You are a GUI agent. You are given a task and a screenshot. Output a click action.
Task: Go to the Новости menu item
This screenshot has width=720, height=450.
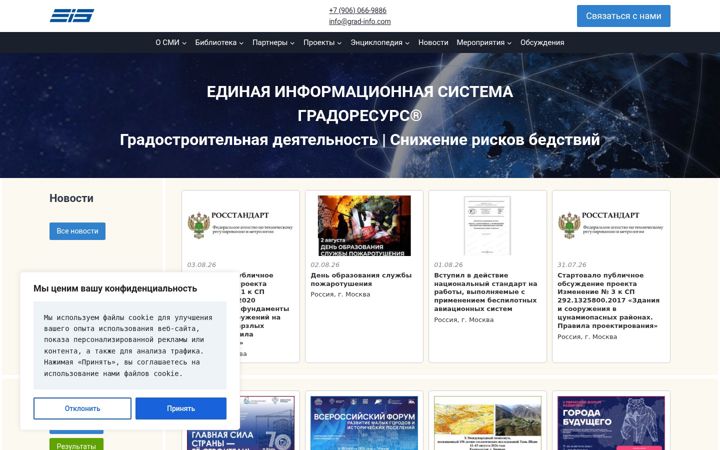[433, 42]
